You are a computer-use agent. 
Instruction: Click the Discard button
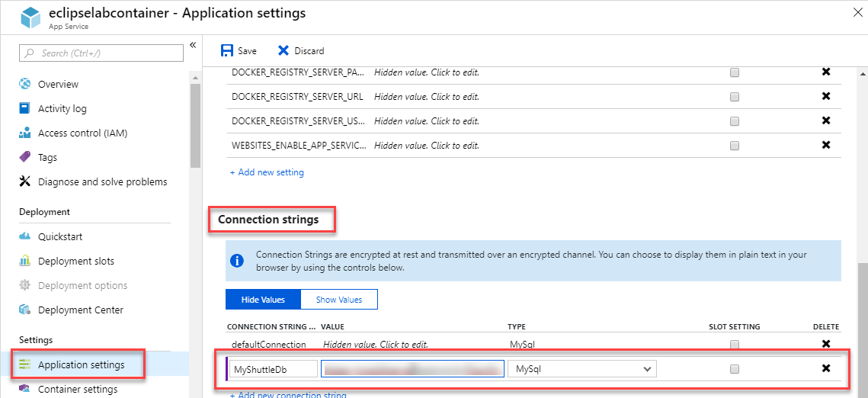click(x=300, y=51)
